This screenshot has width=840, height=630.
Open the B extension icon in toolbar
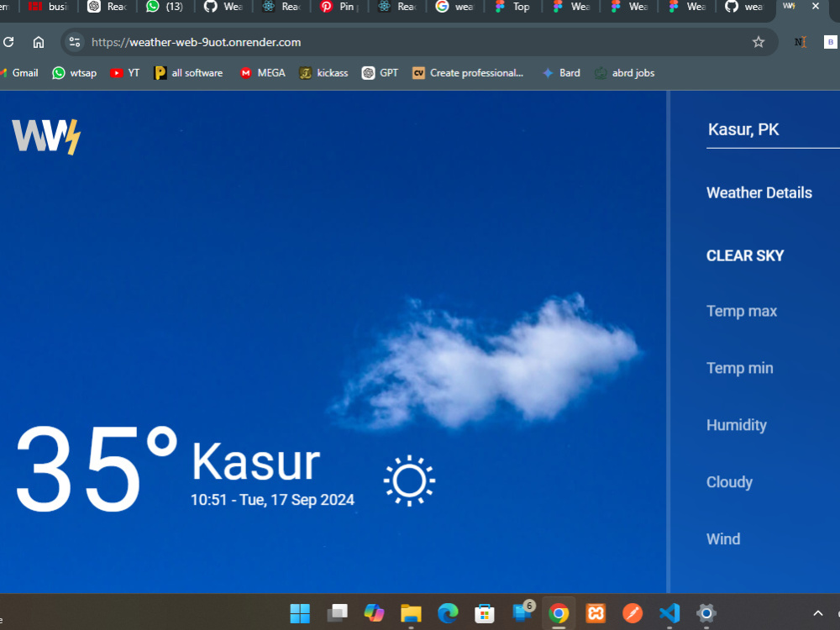pyautogui.click(x=831, y=42)
